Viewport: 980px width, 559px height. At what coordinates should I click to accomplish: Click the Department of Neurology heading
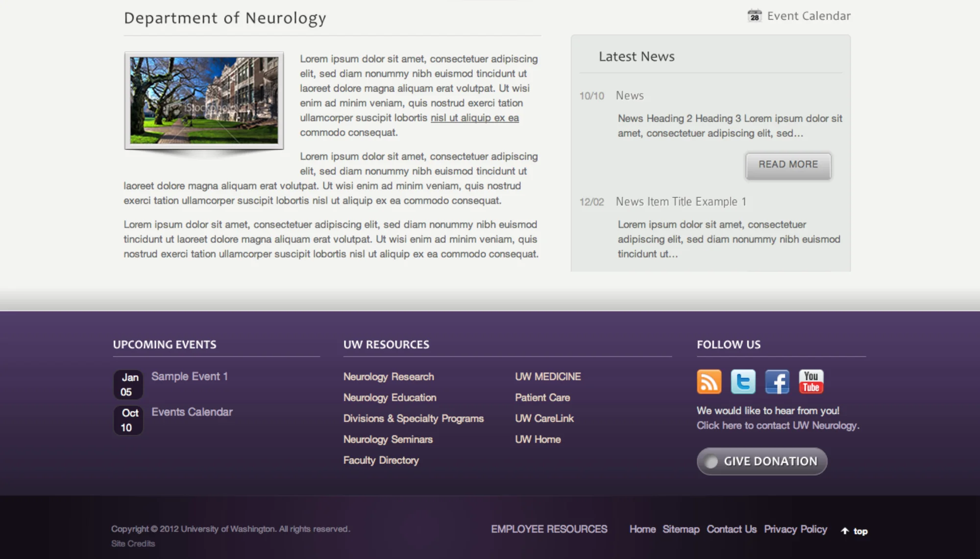[x=225, y=18]
